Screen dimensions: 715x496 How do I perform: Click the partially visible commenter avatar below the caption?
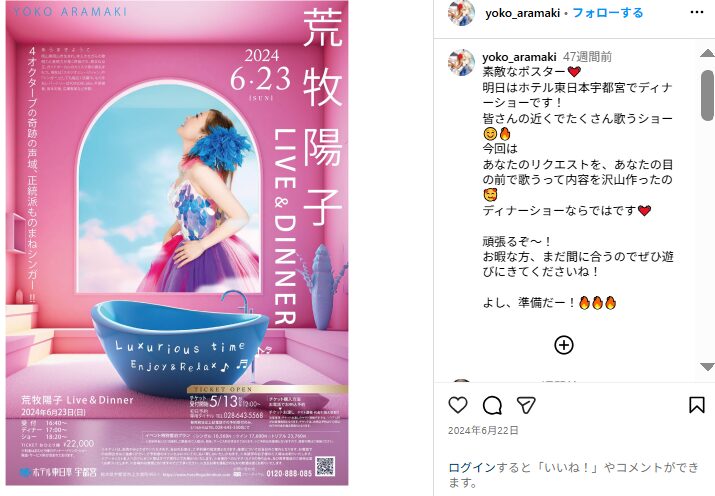461,381
